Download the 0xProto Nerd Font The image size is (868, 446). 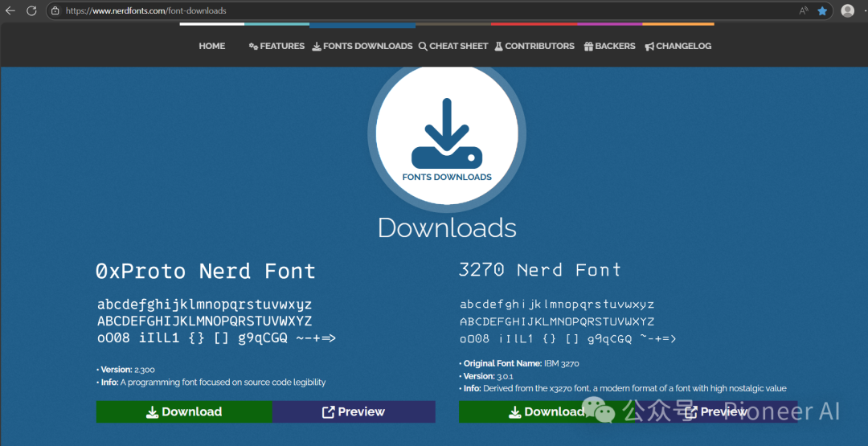coord(184,411)
